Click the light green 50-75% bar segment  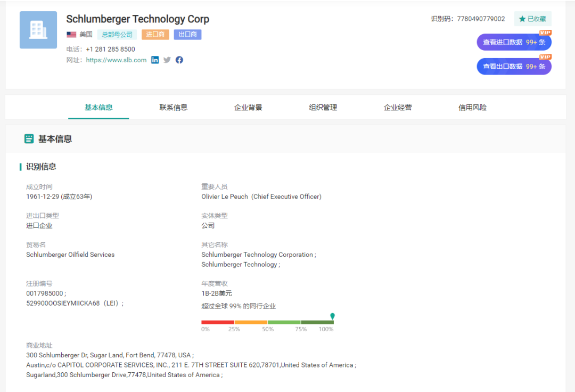[x=284, y=322]
